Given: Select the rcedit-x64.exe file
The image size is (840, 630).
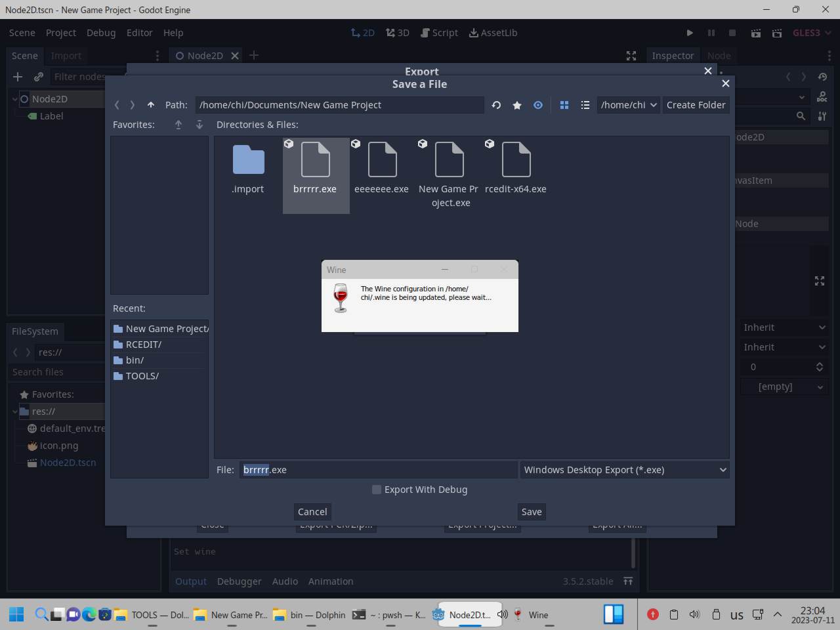Looking at the screenshot, I should tap(516, 170).
